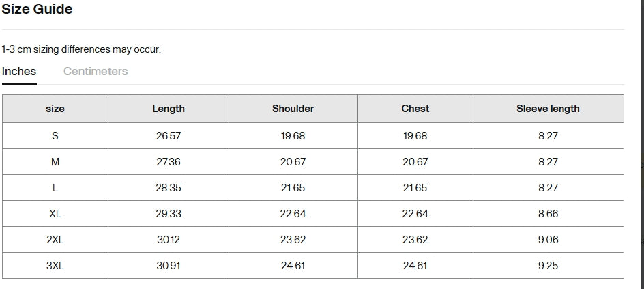Click the Chest value 23.62 for 2XL
This screenshot has height=289, width=644.
click(415, 240)
